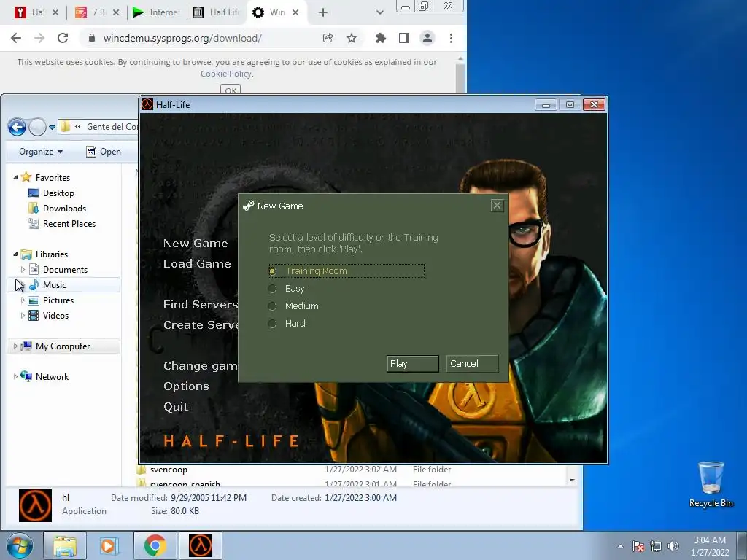
Task: Go back in Chrome browser
Action: (x=16, y=38)
